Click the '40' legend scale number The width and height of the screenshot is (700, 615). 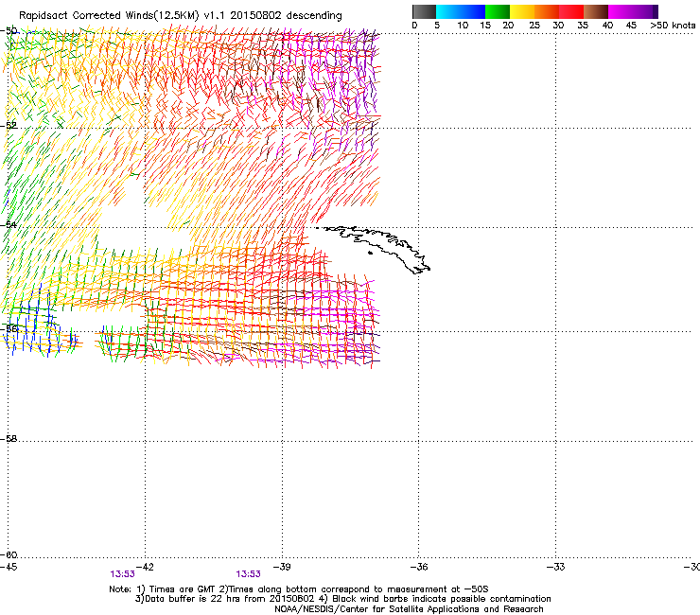[607, 26]
